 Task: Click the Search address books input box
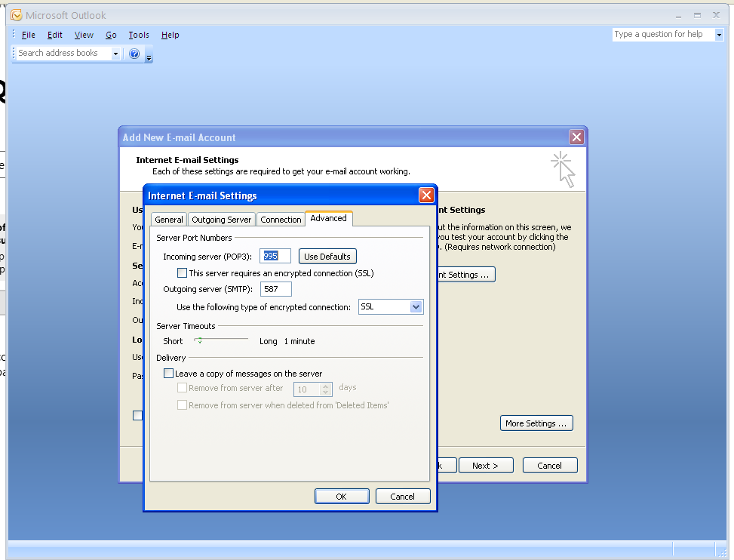(x=64, y=54)
